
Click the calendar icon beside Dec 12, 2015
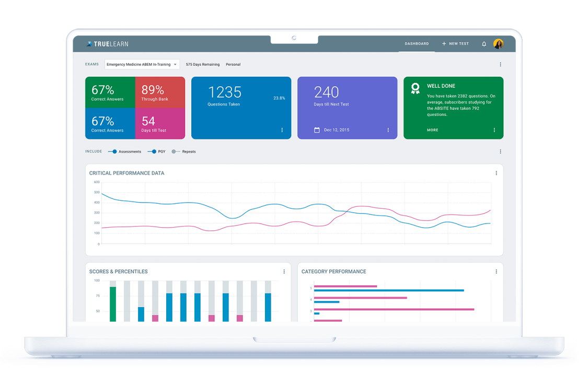click(317, 130)
